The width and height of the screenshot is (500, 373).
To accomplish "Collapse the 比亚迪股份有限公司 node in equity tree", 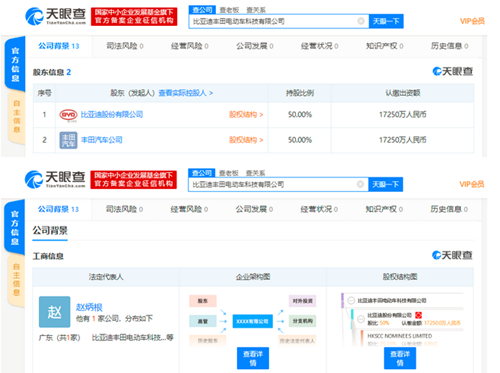I will tap(360, 319).
